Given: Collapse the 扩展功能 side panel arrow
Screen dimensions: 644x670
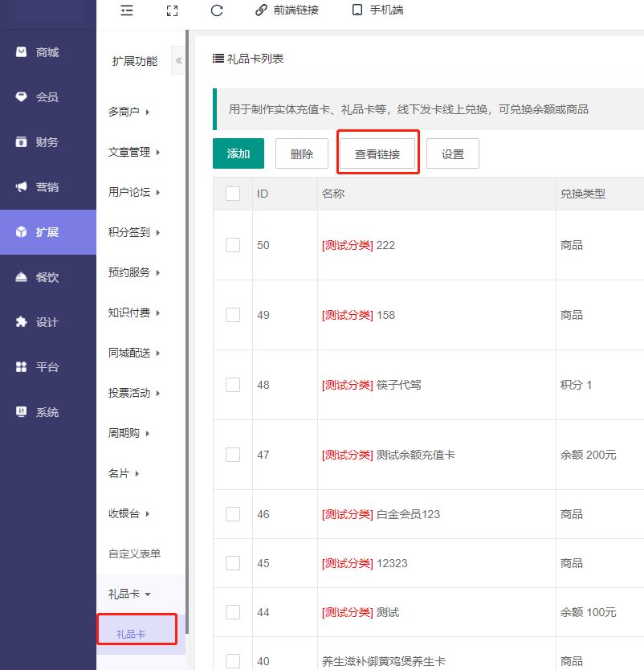Looking at the screenshot, I should coord(178,61).
